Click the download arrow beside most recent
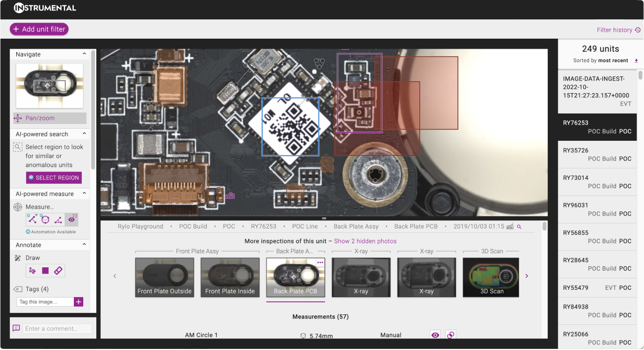The image size is (644, 350). click(x=637, y=61)
